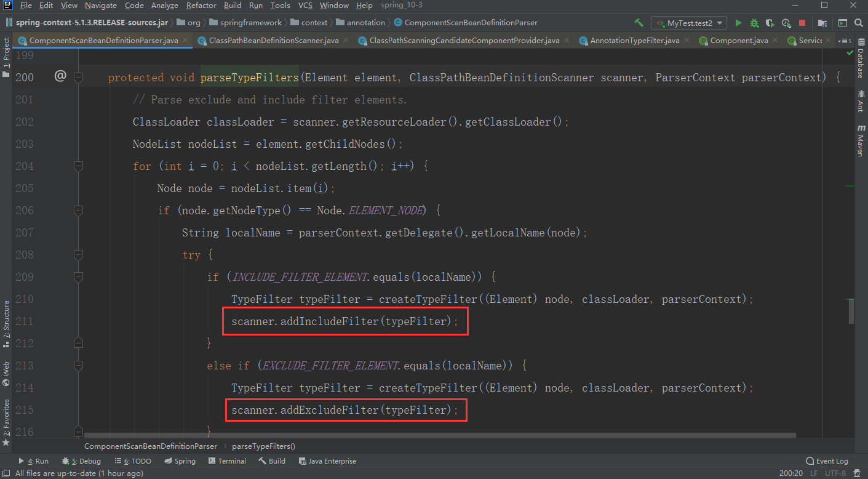Open the Debug tool window

[81, 461]
